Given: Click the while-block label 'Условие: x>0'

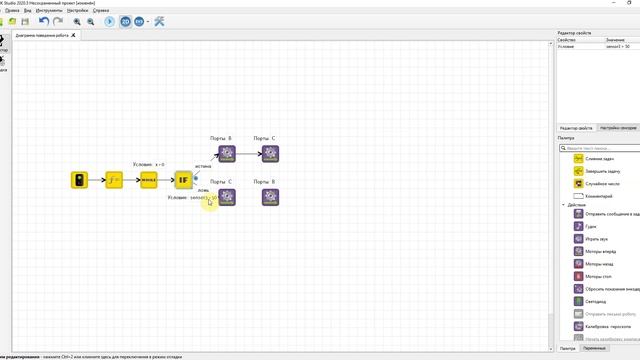Looking at the screenshot, I should tap(149, 164).
